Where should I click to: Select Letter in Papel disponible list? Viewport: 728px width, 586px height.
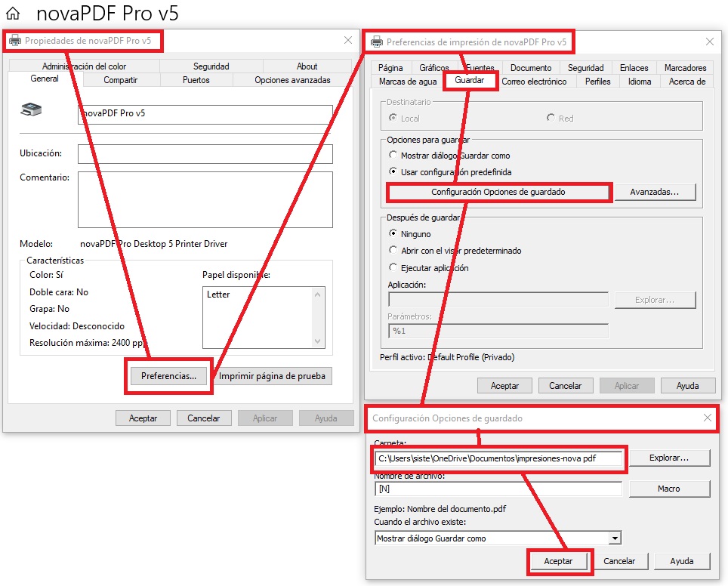click(x=218, y=295)
